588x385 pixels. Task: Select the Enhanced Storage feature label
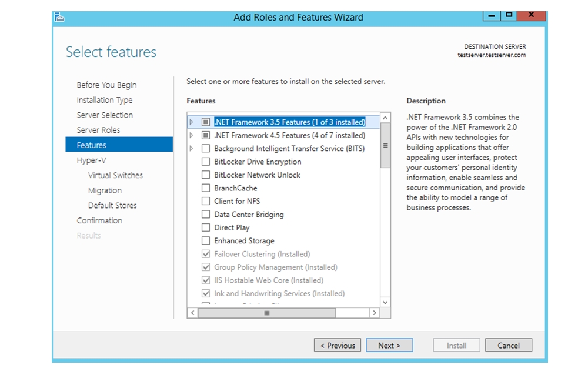coord(244,241)
